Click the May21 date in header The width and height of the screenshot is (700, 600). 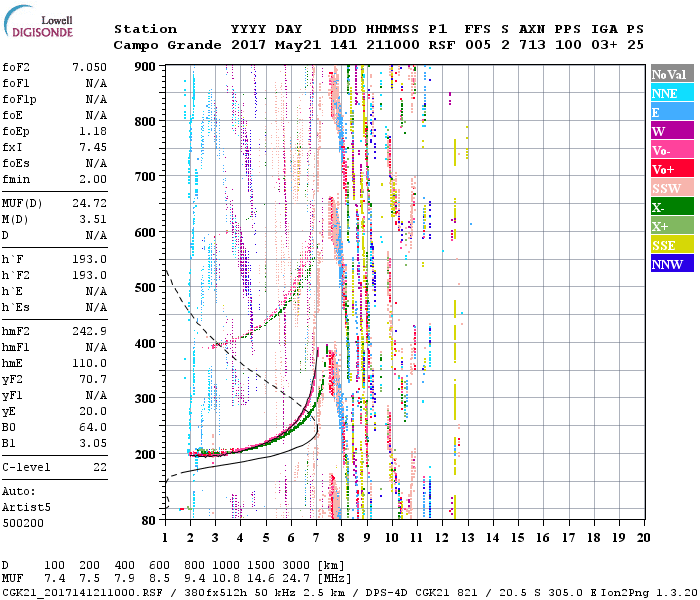coord(298,45)
